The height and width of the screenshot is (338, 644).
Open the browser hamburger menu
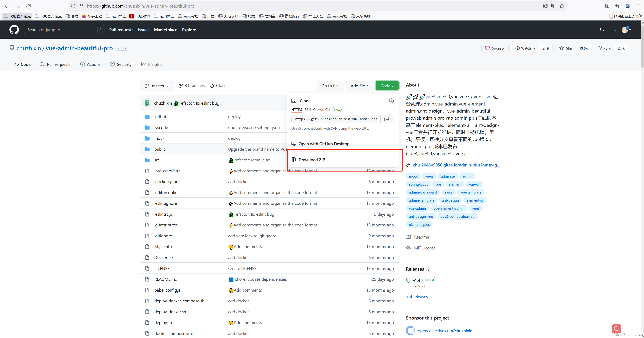(x=638, y=6)
